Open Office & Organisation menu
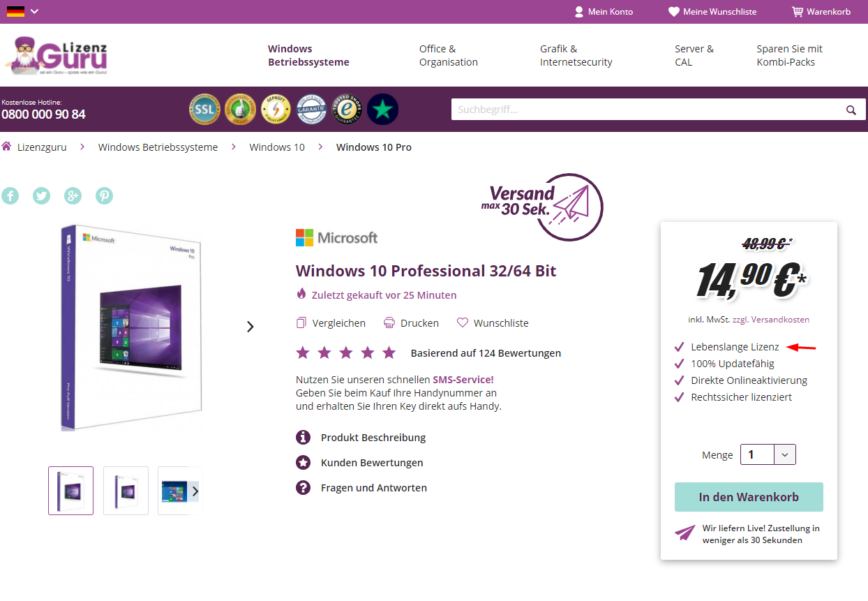The height and width of the screenshot is (601, 868). 449,55
